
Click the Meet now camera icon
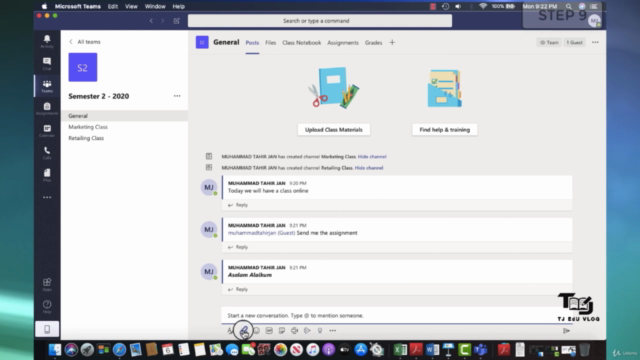294,331
